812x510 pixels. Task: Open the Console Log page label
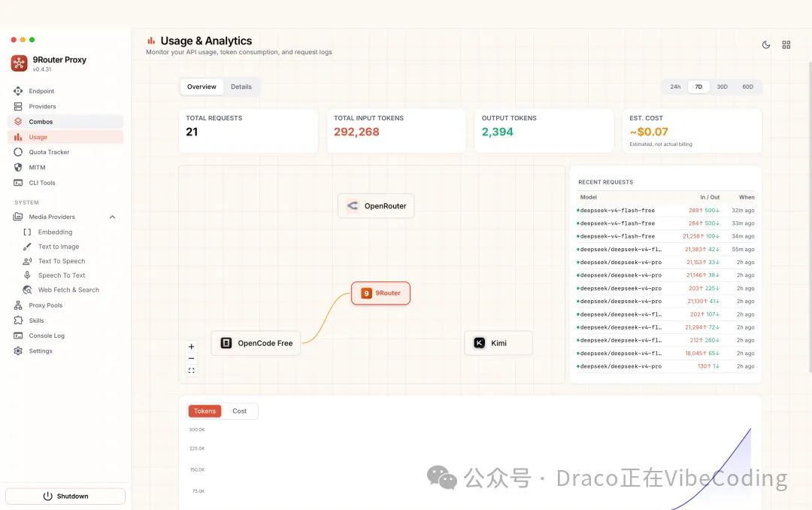[x=47, y=335]
